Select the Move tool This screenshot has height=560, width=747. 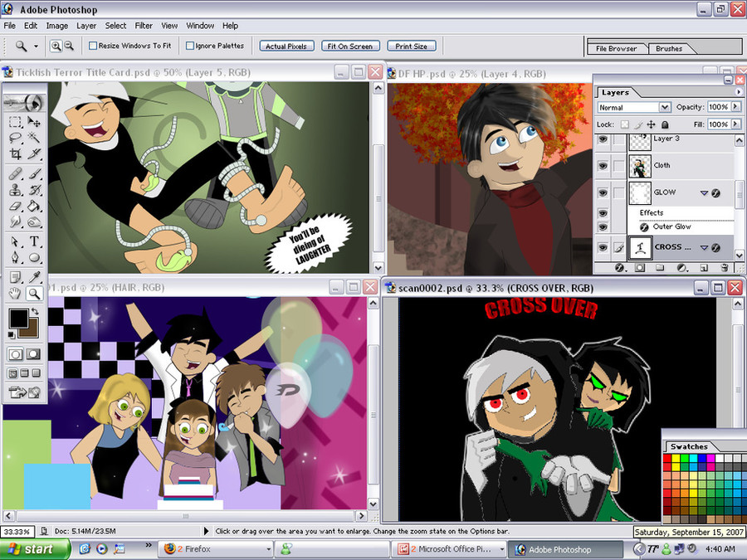pyautogui.click(x=34, y=122)
